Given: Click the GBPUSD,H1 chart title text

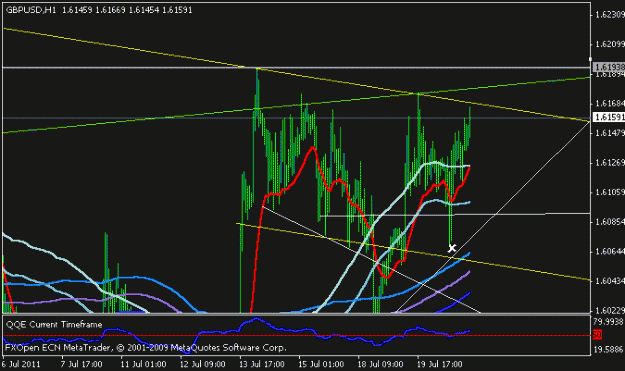Looking at the screenshot, I should click(x=31, y=10).
